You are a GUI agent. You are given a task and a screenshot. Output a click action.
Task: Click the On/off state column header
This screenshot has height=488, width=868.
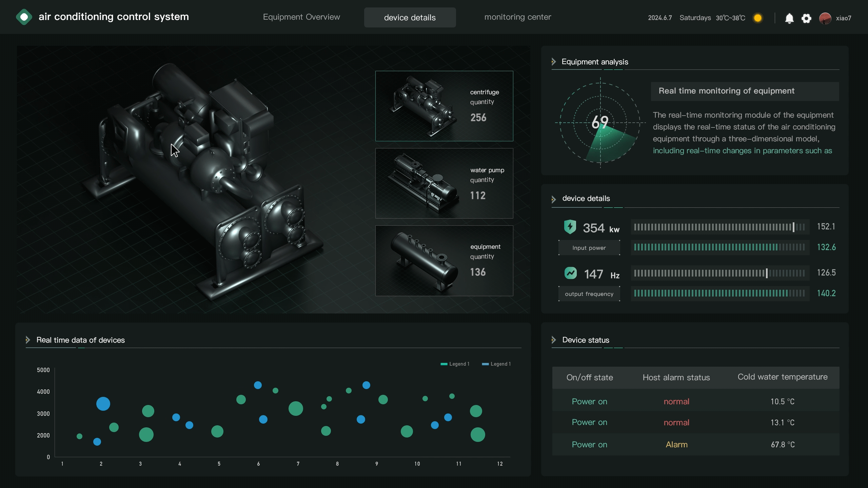tap(590, 378)
